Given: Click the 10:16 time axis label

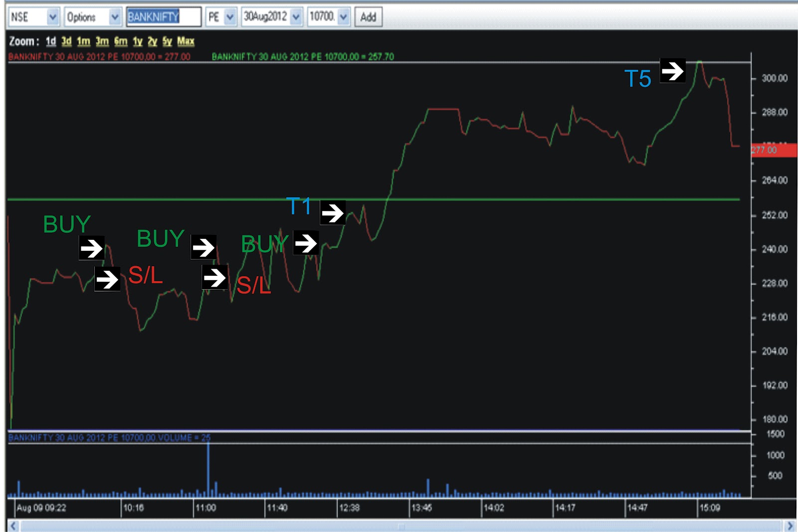Looking at the screenshot, I should 134,508.
